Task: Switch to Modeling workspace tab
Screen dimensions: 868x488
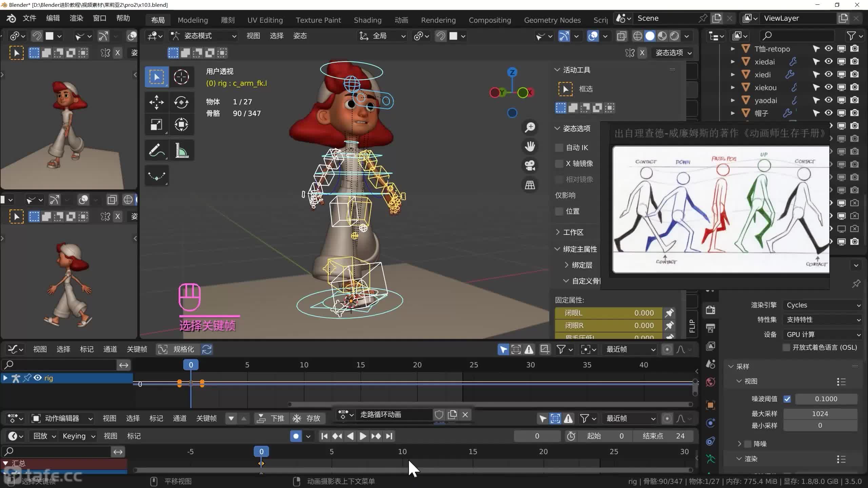Action: point(193,20)
